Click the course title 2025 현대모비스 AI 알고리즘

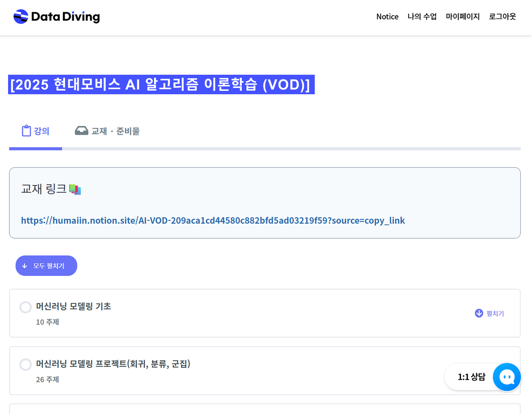[x=161, y=84]
